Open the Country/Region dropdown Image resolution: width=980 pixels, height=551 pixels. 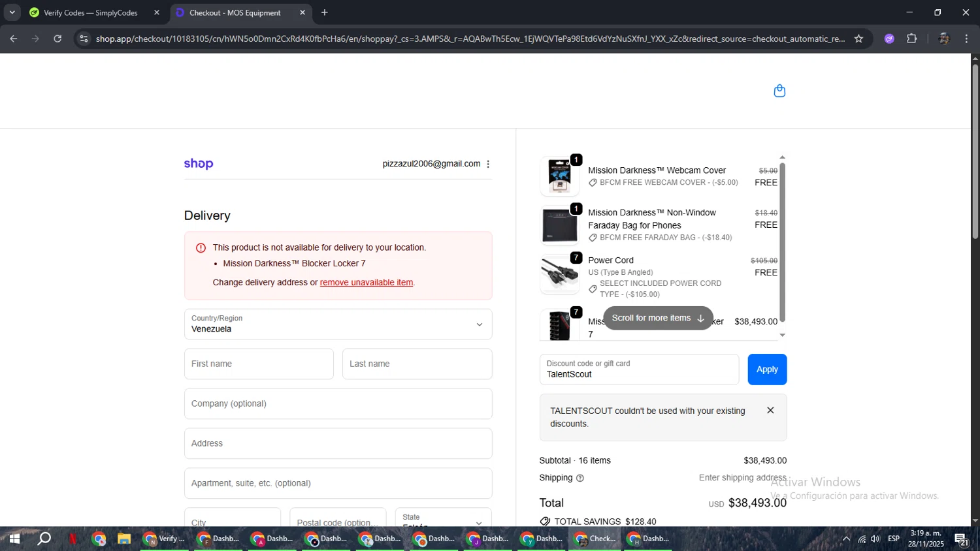[338, 324]
